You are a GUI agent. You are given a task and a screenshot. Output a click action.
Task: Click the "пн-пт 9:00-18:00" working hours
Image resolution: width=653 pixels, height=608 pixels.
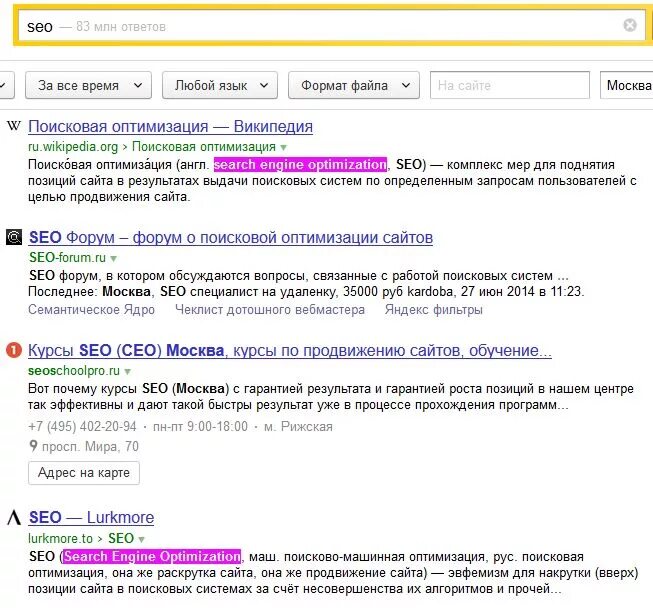click(200, 426)
